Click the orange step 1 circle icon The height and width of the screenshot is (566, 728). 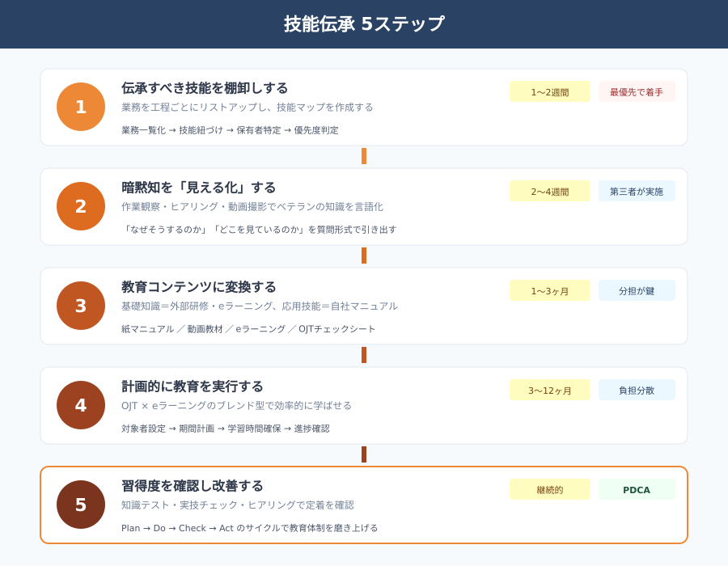pyautogui.click(x=81, y=107)
